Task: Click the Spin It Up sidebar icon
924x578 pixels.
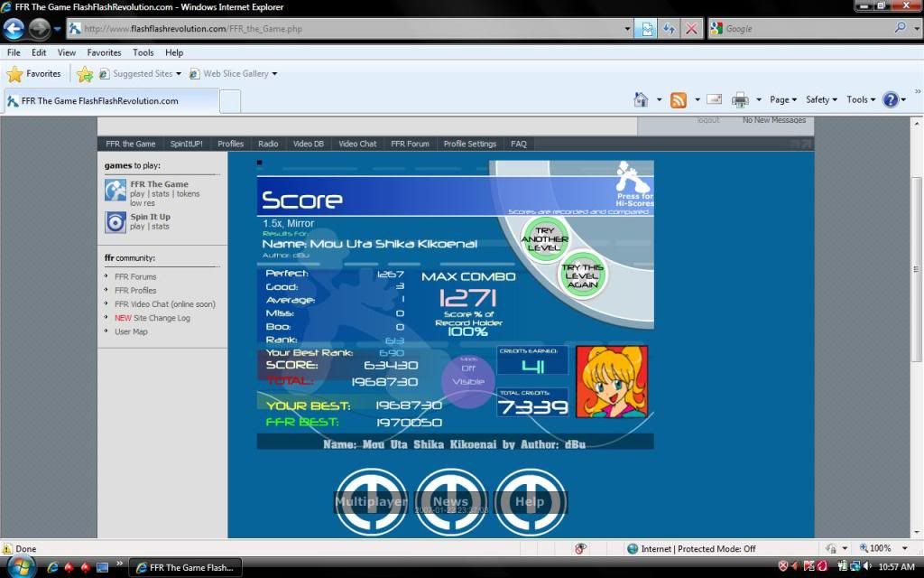Action: [115, 222]
